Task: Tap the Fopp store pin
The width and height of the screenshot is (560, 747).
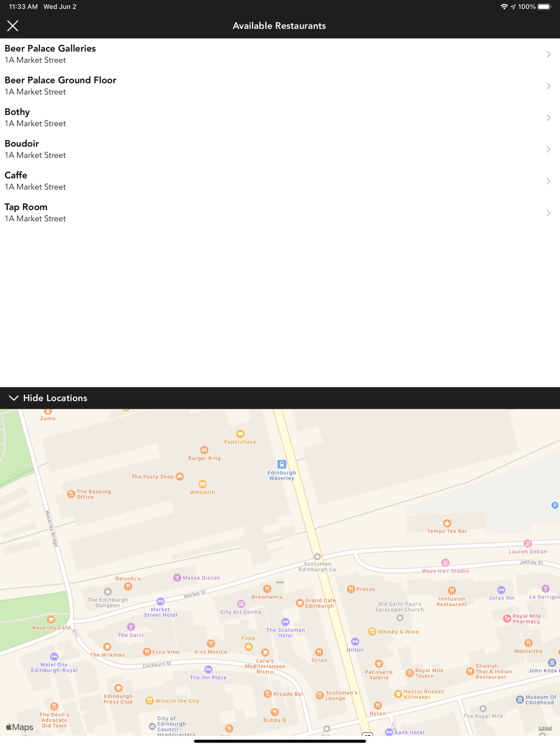Action: (x=248, y=647)
